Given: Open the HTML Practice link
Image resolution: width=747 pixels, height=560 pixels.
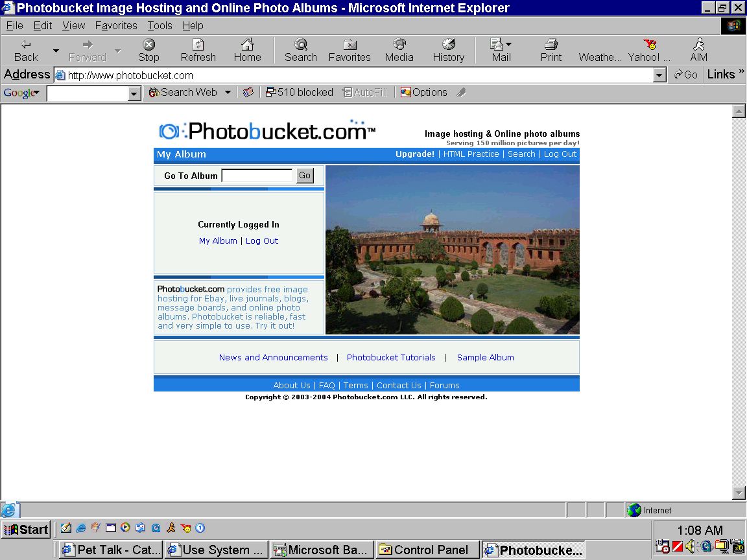Looking at the screenshot, I should (471, 154).
